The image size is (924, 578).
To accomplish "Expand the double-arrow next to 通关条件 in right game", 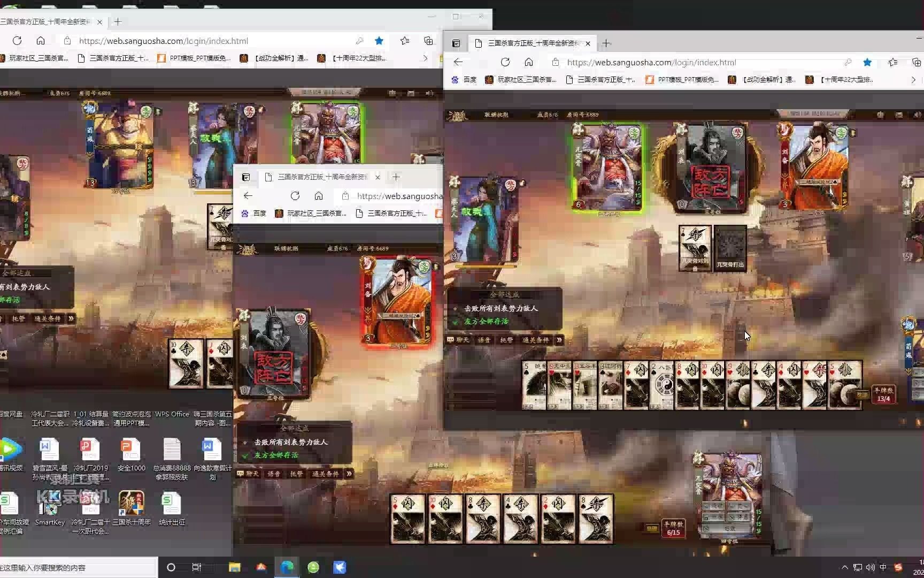I will pos(559,340).
